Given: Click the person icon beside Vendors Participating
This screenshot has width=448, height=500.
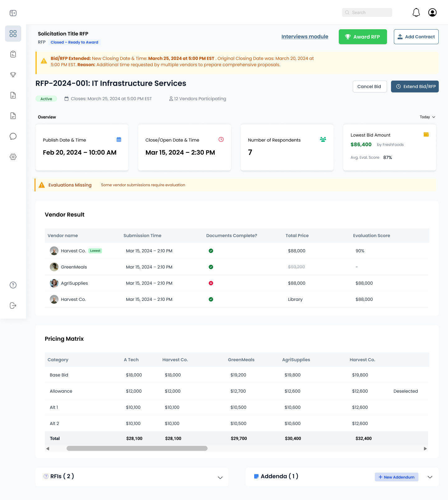Looking at the screenshot, I should [171, 99].
